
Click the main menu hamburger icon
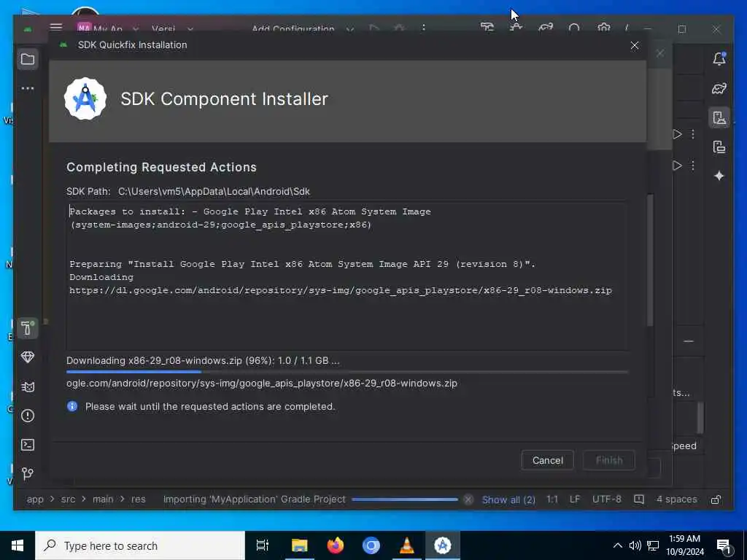[x=56, y=27]
